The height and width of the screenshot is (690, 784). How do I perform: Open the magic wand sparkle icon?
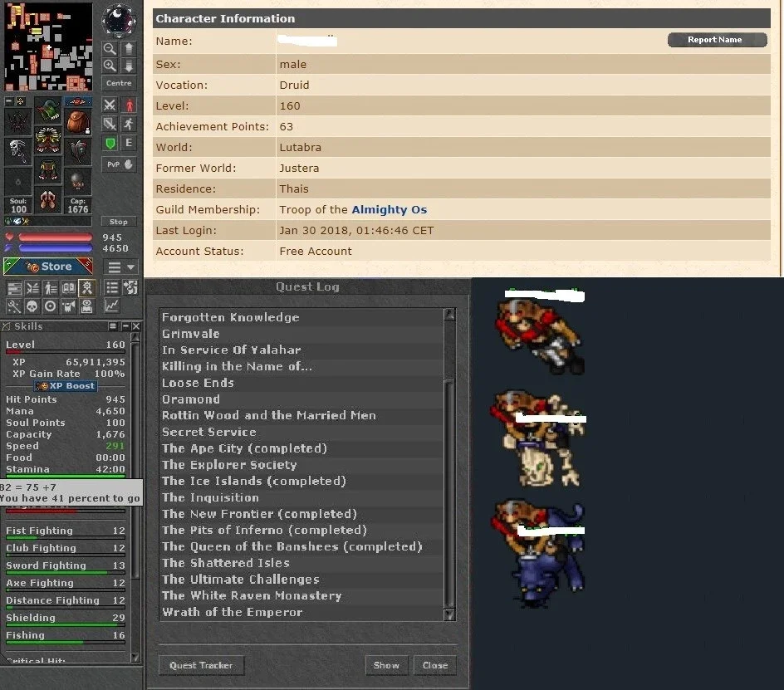click(x=14, y=306)
